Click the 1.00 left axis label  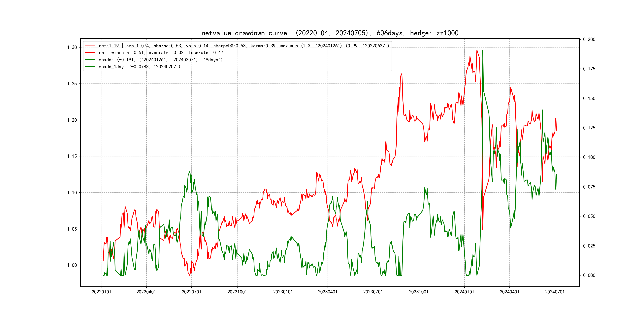72,265
